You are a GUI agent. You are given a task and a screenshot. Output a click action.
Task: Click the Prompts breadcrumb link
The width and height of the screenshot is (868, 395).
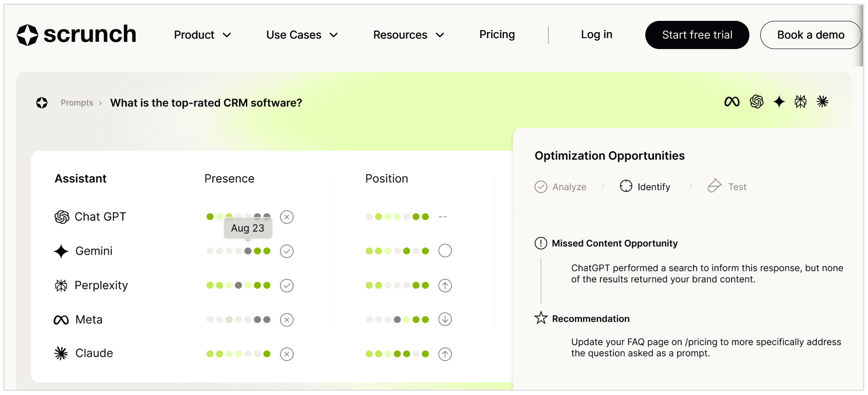coord(77,103)
